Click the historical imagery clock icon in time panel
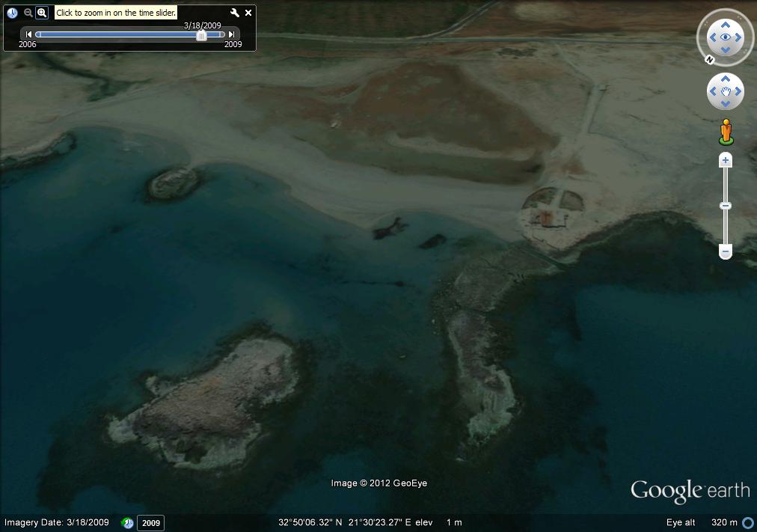This screenshot has width=757, height=532. pos(13,13)
